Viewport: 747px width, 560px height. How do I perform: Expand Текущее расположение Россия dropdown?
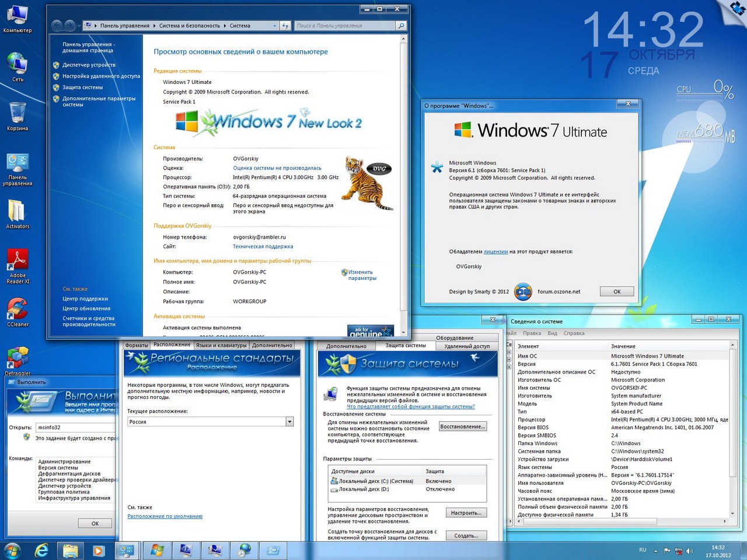289,422
